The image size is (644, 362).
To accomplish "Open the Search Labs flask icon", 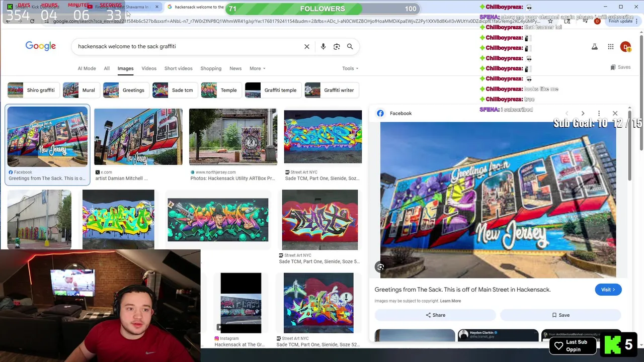I will (594, 47).
